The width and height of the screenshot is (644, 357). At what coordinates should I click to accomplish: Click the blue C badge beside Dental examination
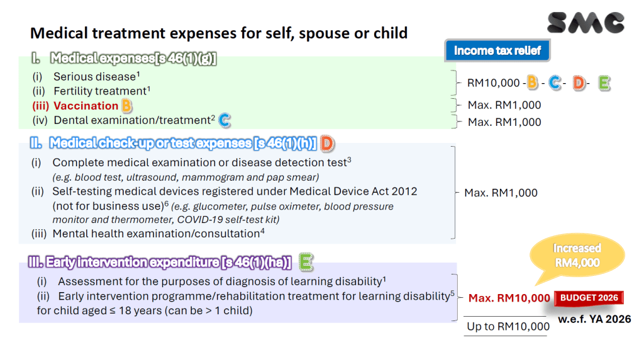click(x=225, y=120)
